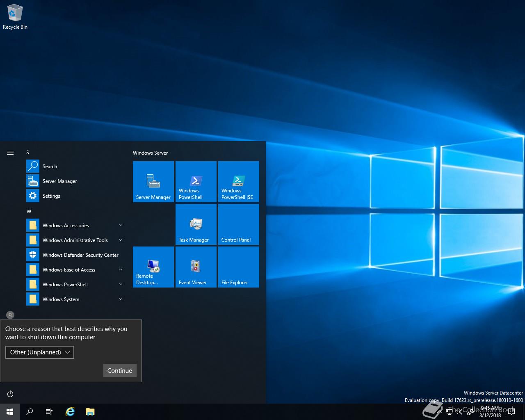Open Settings from the app list
The image size is (525, 420).
[75, 196]
